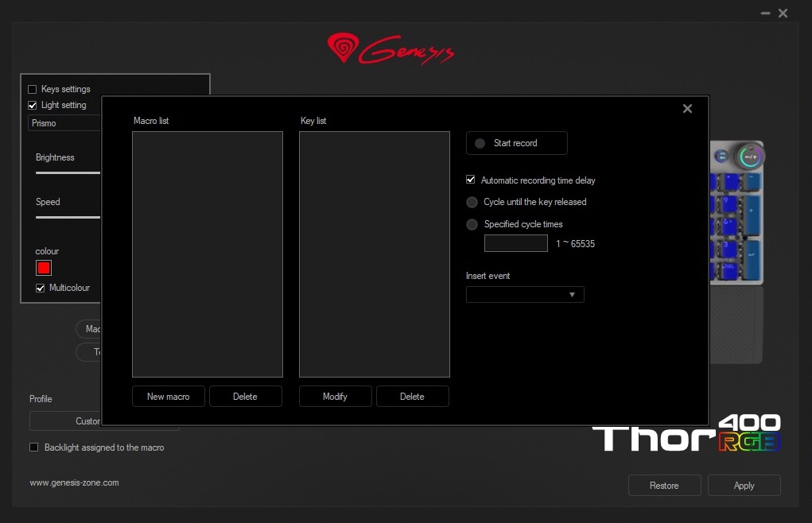The image size is (812, 523).
Task: Disable Automatic recording time delay
Action: point(471,180)
